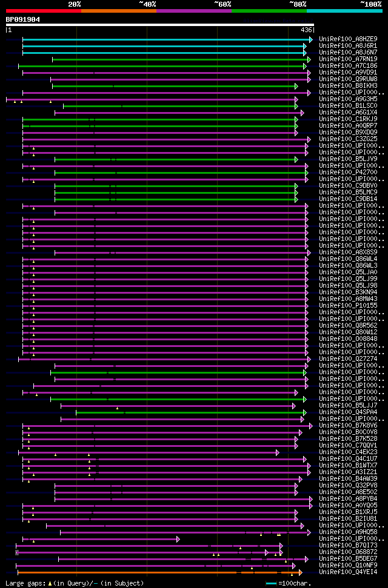Select the UniRef100_B5LJJ7 label

click(x=348, y=405)
